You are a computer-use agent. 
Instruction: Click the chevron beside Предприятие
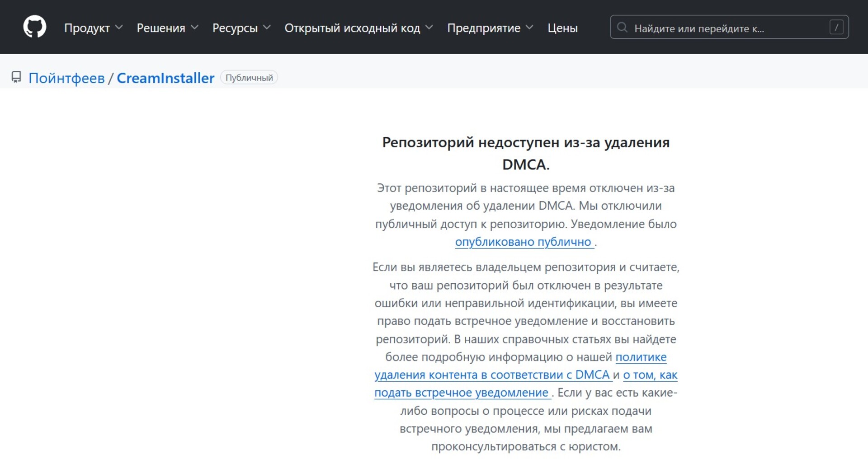point(529,28)
